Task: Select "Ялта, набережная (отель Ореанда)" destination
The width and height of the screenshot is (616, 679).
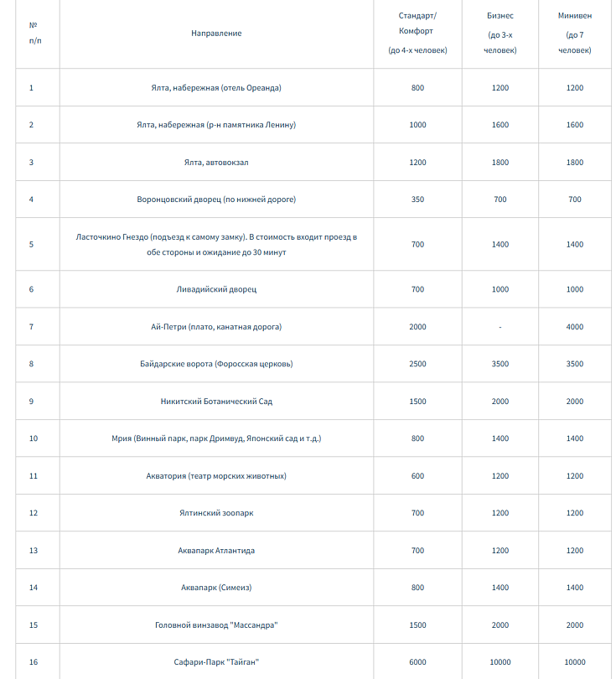Action: click(x=216, y=88)
